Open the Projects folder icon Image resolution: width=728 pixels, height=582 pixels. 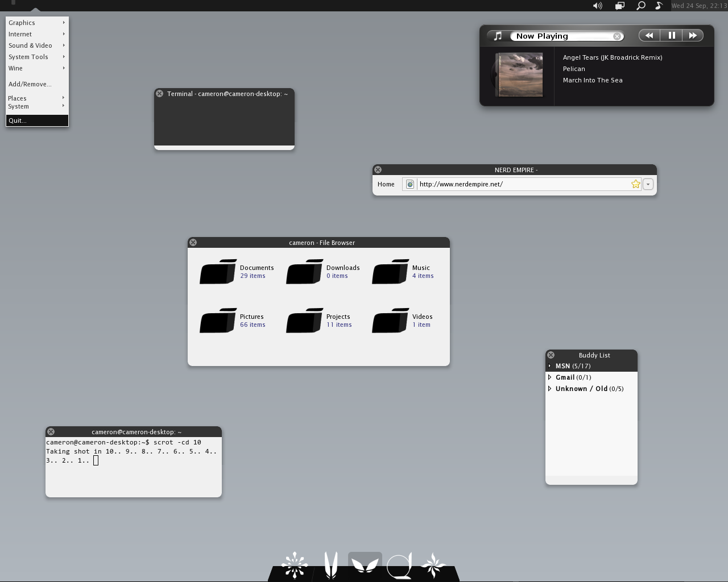point(304,321)
